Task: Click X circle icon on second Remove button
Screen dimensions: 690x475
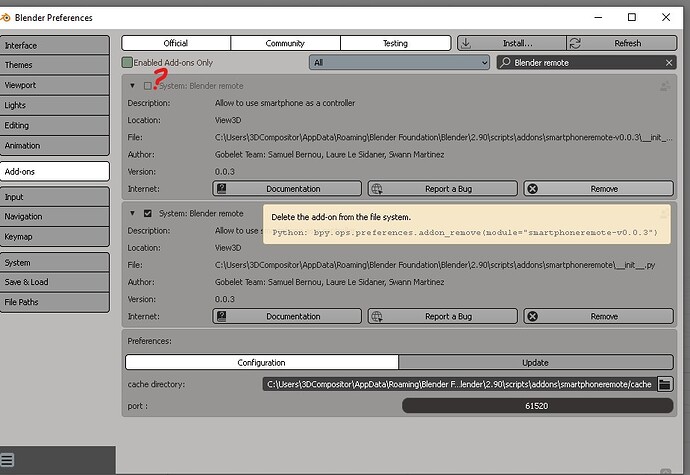Action: (x=532, y=317)
